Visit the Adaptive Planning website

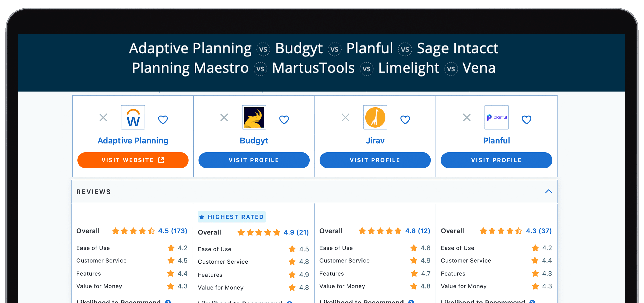(x=133, y=160)
